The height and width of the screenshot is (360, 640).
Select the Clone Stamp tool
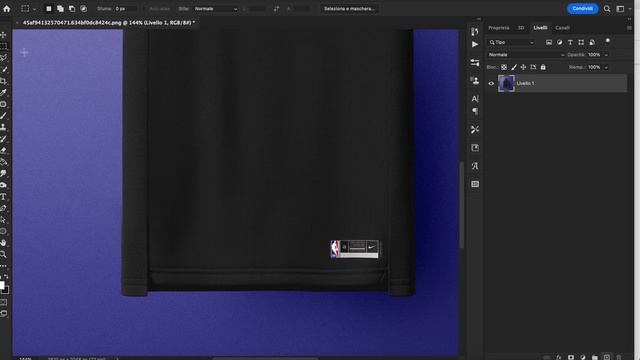[4, 127]
